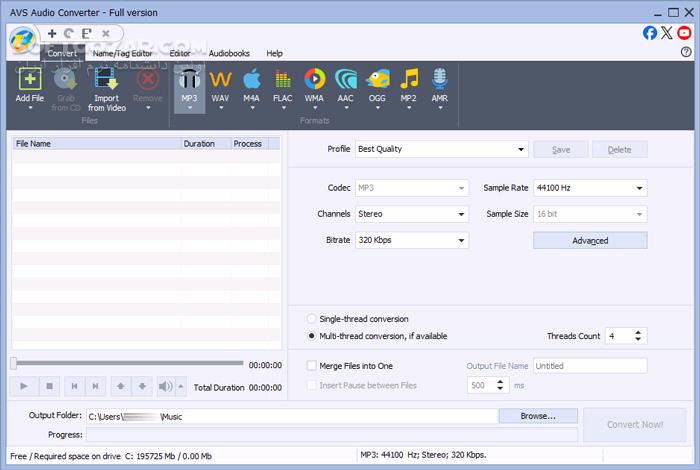Select the OGG format icon

(x=377, y=79)
